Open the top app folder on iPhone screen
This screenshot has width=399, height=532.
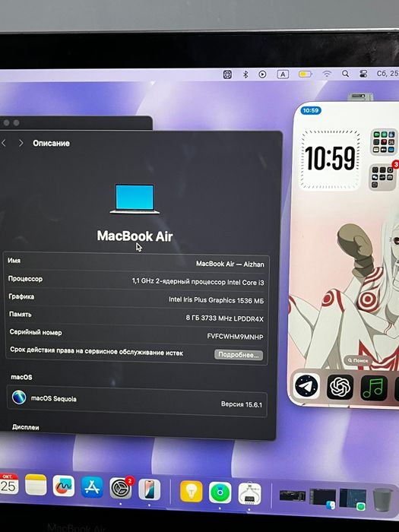pos(384,142)
